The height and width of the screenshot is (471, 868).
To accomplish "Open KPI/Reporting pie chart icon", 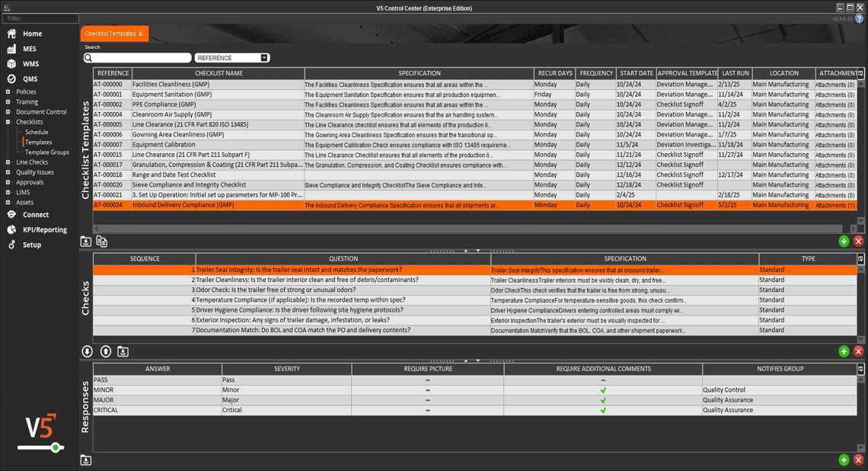I will pyautogui.click(x=11, y=229).
